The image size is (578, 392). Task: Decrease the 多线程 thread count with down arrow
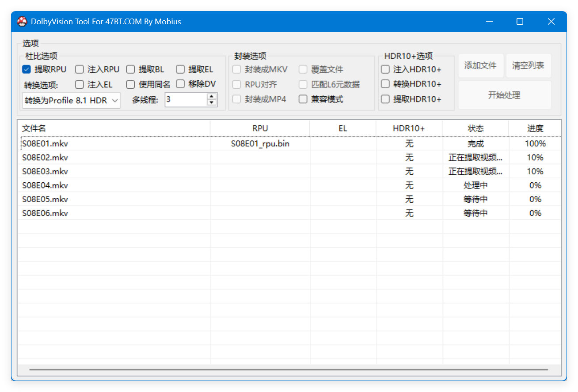pyautogui.click(x=212, y=102)
